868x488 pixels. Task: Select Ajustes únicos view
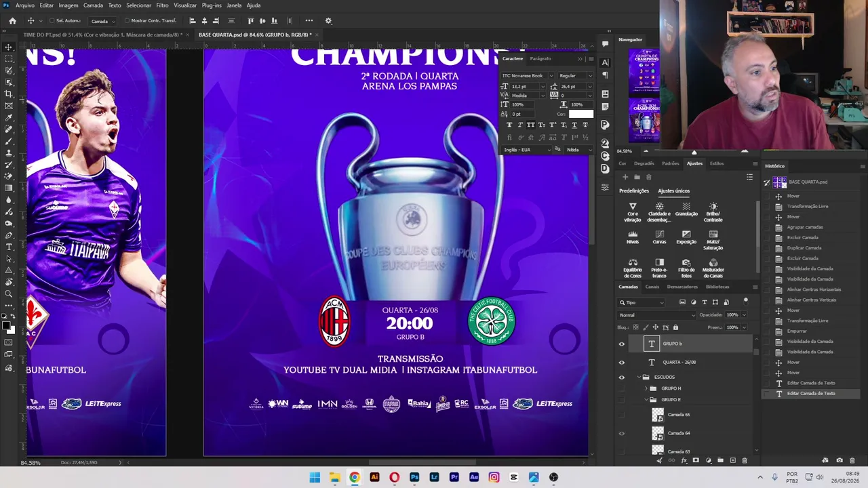[673, 191]
